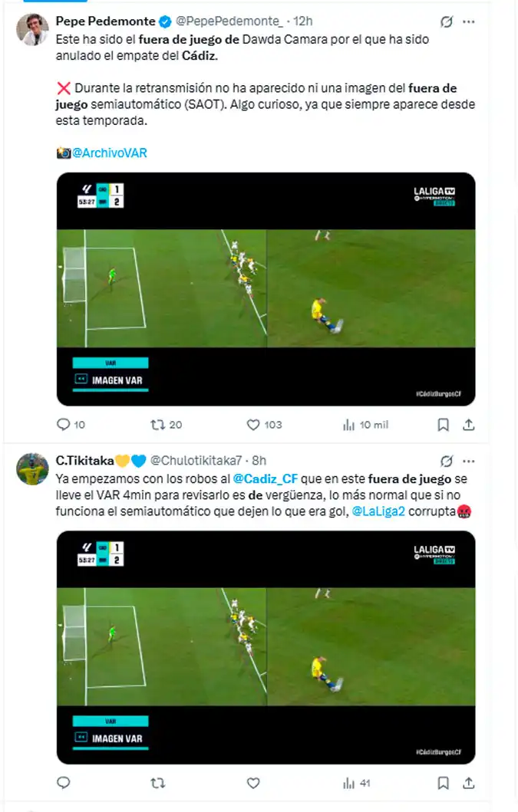The height and width of the screenshot is (812, 518).
Task: Open the @Cadiz_CF mention link
Action: 266,479
